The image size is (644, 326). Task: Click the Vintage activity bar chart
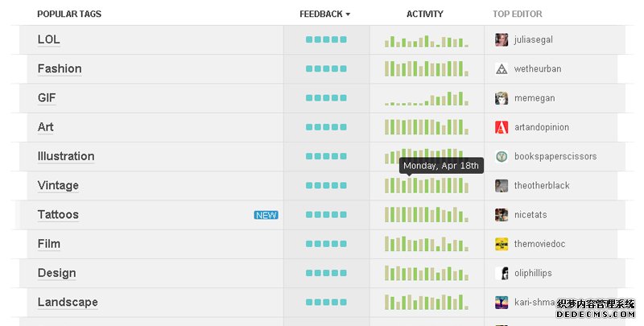[427, 186]
